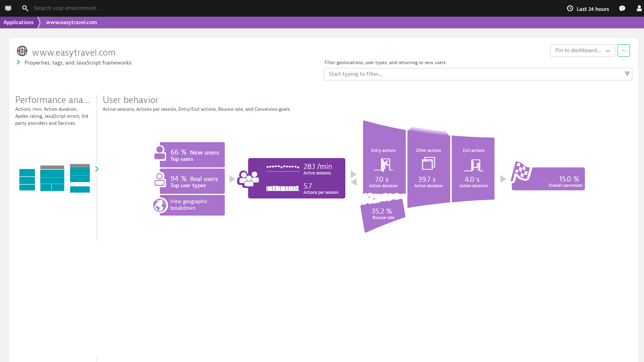Open the user account profile icon
Image resolution: width=644 pixels, height=362 pixels.
(x=639, y=8)
